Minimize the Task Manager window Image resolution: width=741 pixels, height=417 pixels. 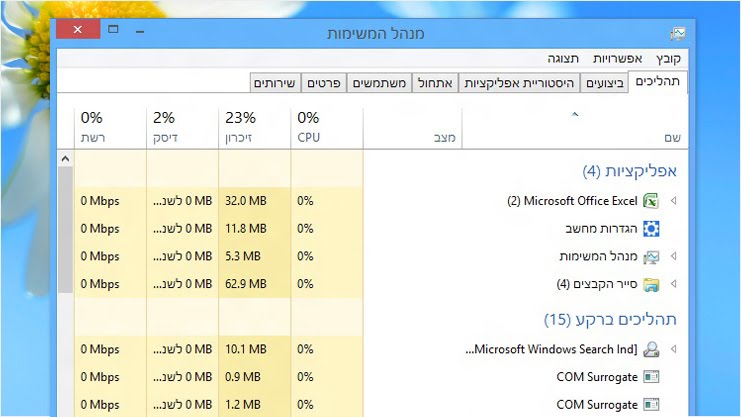click(x=140, y=30)
